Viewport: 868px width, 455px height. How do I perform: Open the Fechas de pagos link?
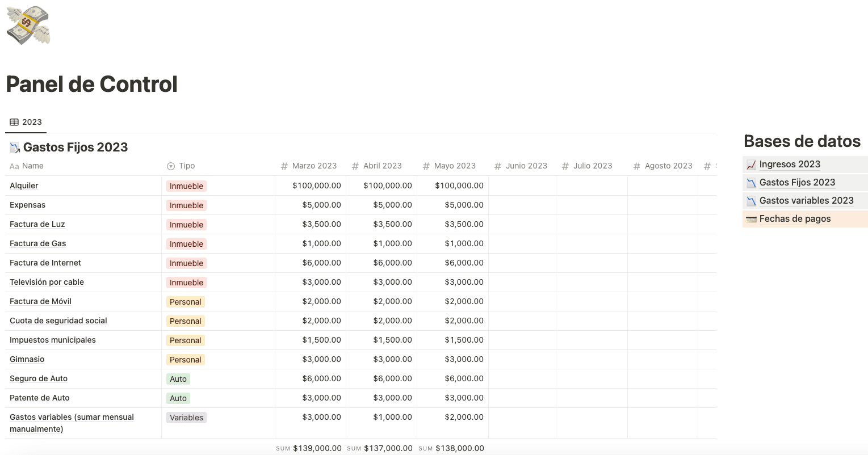795,219
